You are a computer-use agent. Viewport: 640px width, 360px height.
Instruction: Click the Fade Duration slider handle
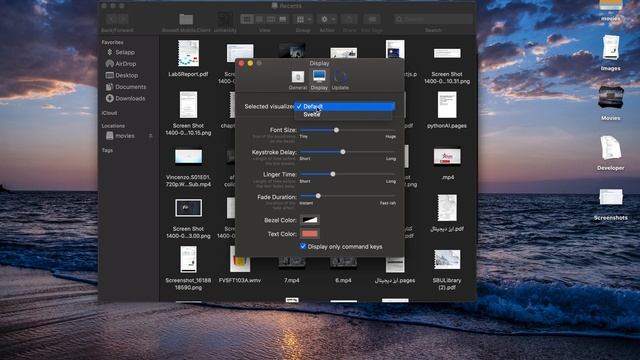[x=318, y=196]
